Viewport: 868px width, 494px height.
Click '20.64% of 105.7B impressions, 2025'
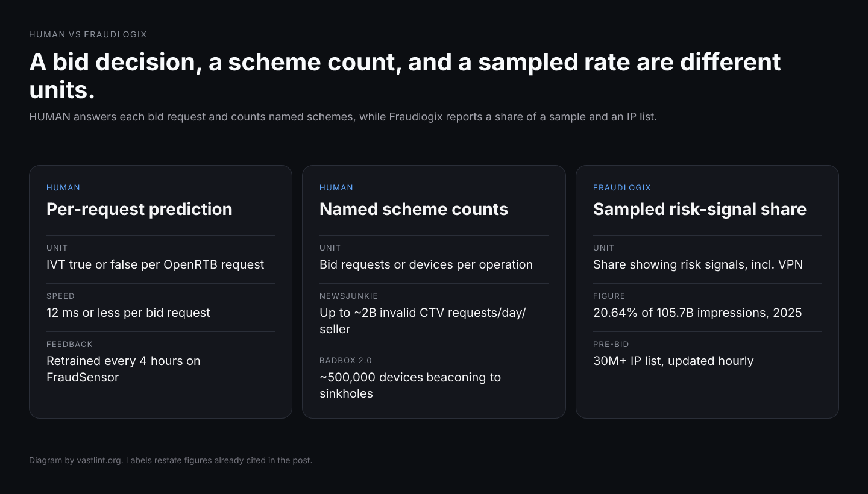pos(697,313)
